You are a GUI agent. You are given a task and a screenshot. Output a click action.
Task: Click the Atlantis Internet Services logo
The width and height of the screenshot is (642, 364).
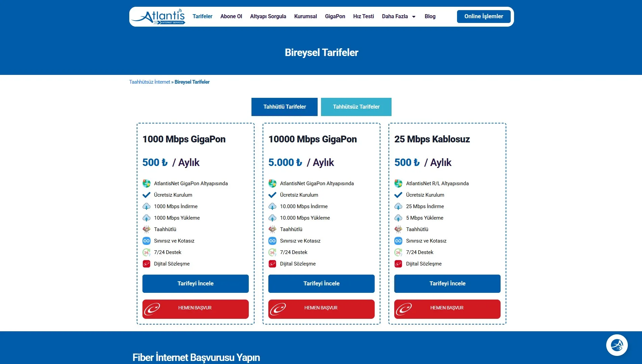(158, 17)
